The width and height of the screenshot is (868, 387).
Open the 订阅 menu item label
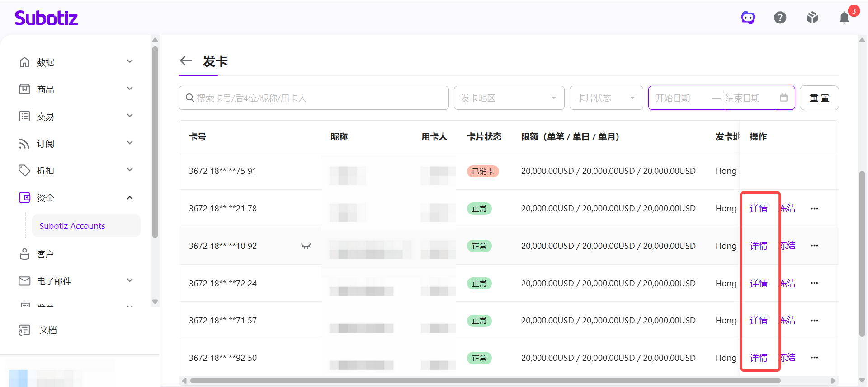45,144
